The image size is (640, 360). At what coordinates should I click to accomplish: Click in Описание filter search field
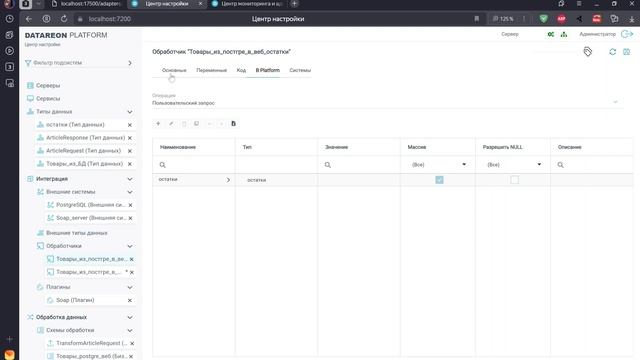coord(592,165)
